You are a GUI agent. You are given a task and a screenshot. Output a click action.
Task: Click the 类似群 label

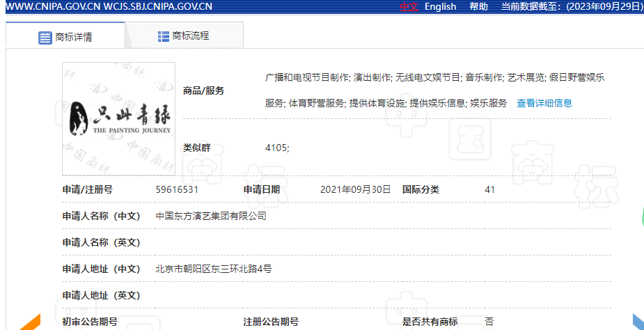(197, 148)
